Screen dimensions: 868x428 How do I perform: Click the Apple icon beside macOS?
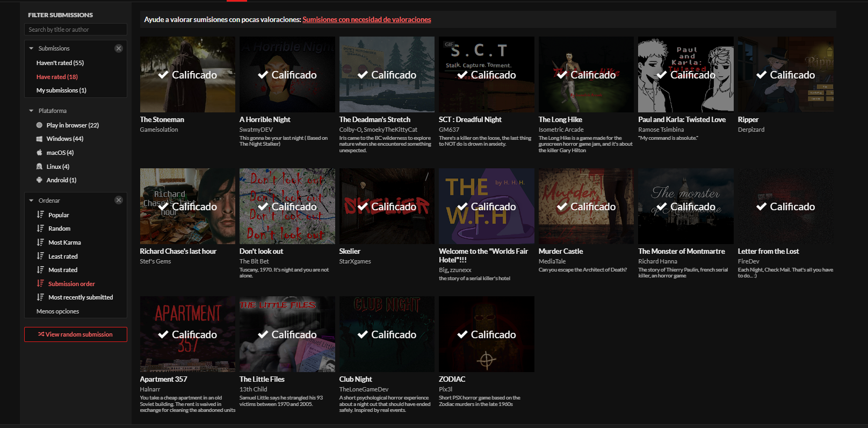click(39, 153)
